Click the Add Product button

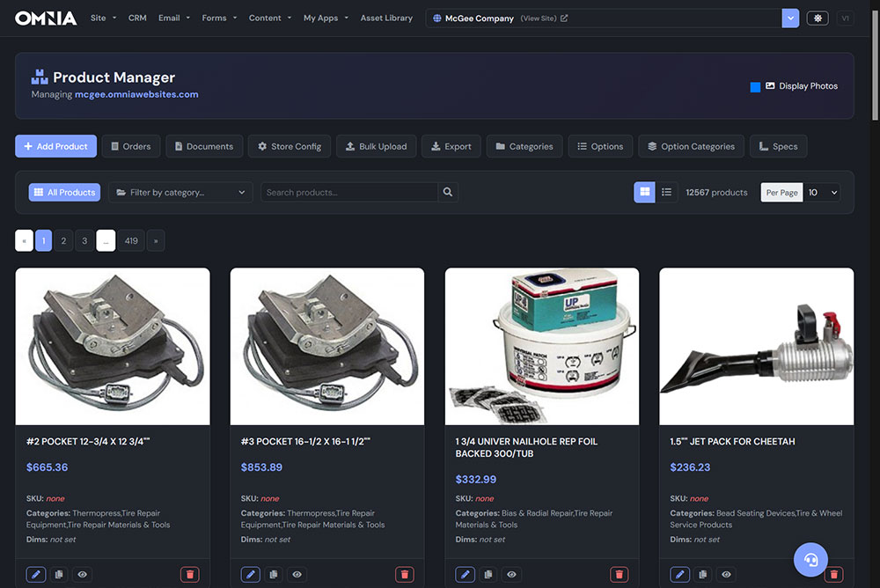tap(55, 146)
